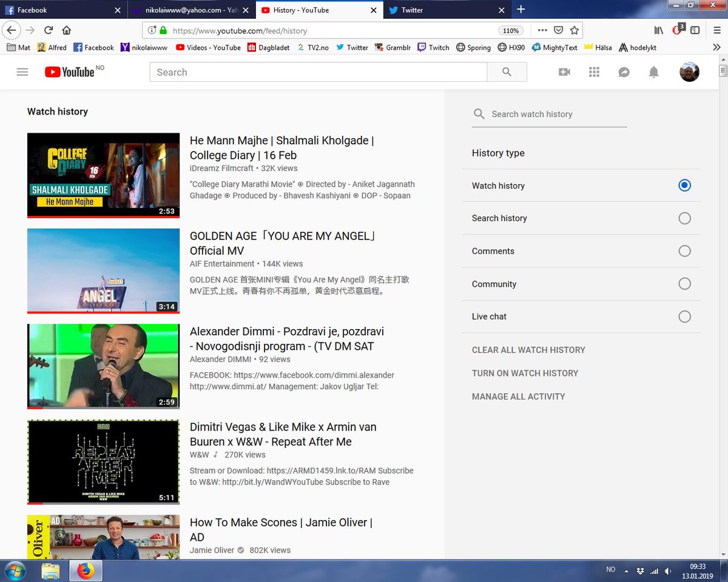Image resolution: width=728 pixels, height=582 pixels.
Task: Open the TV2.no bookmark
Action: [x=314, y=47]
